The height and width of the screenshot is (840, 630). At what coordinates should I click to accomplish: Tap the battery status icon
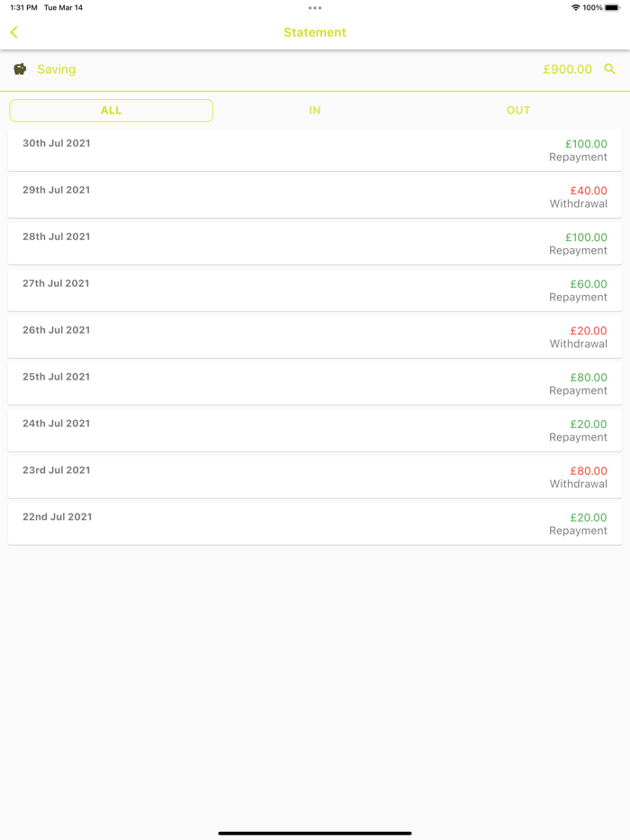612,8
